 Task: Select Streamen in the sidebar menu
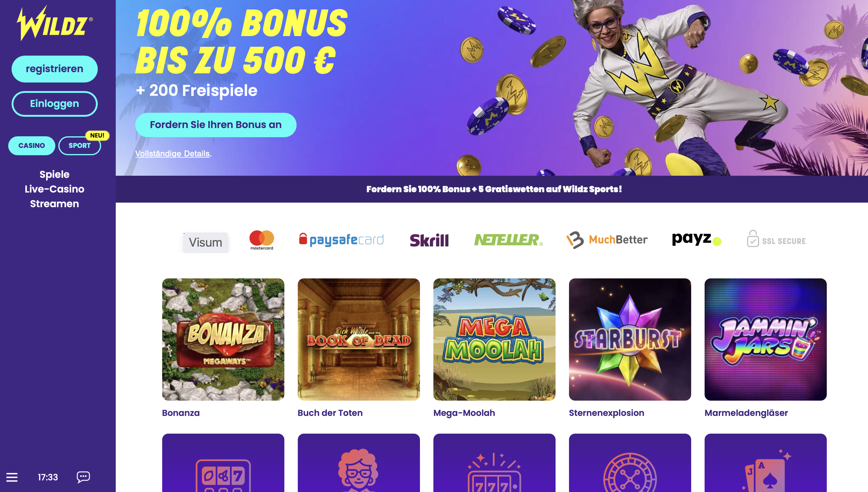(54, 204)
